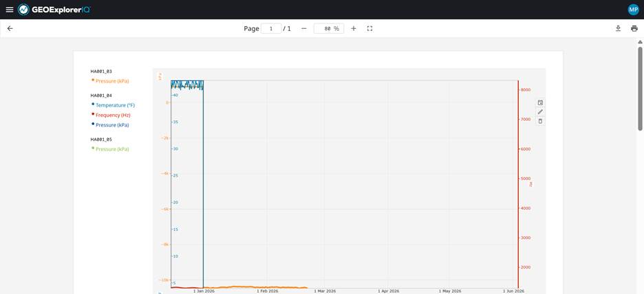Zoom out with the minus icon
644x294 pixels.
(304, 28)
